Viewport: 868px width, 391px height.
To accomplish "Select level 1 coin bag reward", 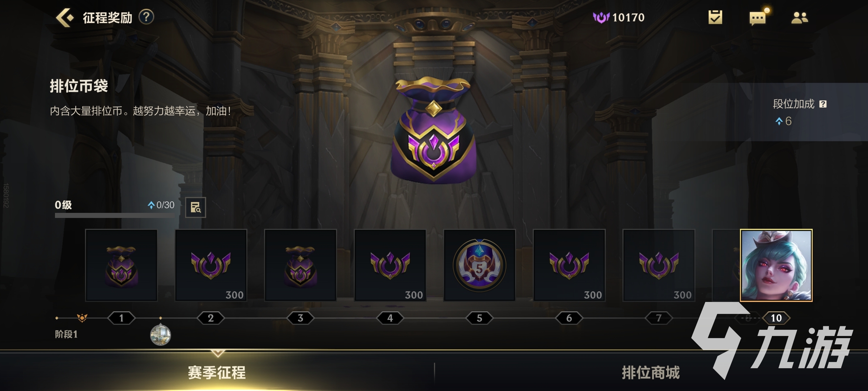I will tap(121, 265).
